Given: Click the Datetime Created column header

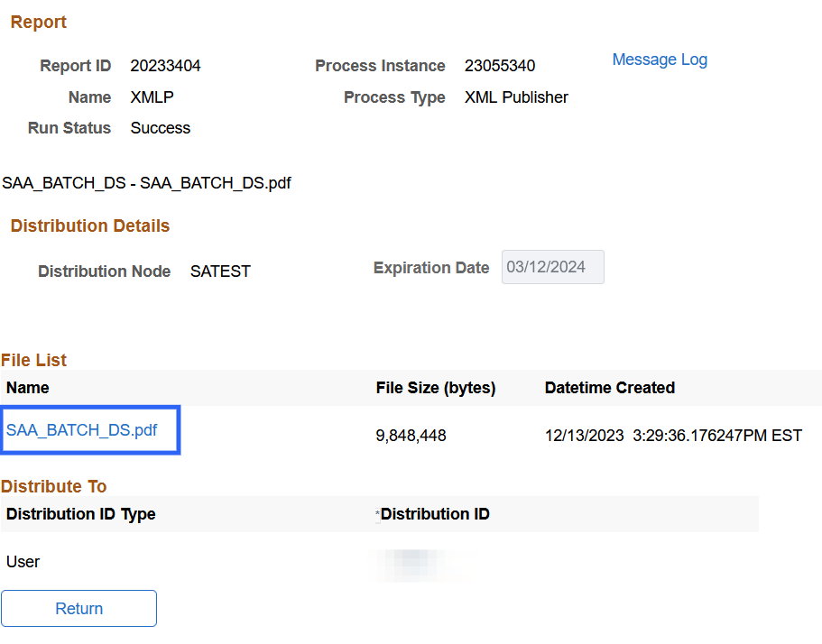Looking at the screenshot, I should point(609,388).
